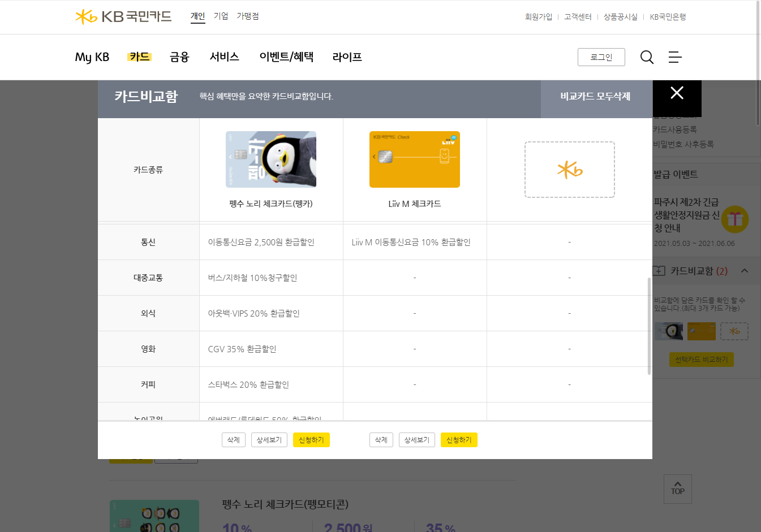Click 선택카드 비교하기 button
Screen dimensions: 761x532
[x=702, y=360]
